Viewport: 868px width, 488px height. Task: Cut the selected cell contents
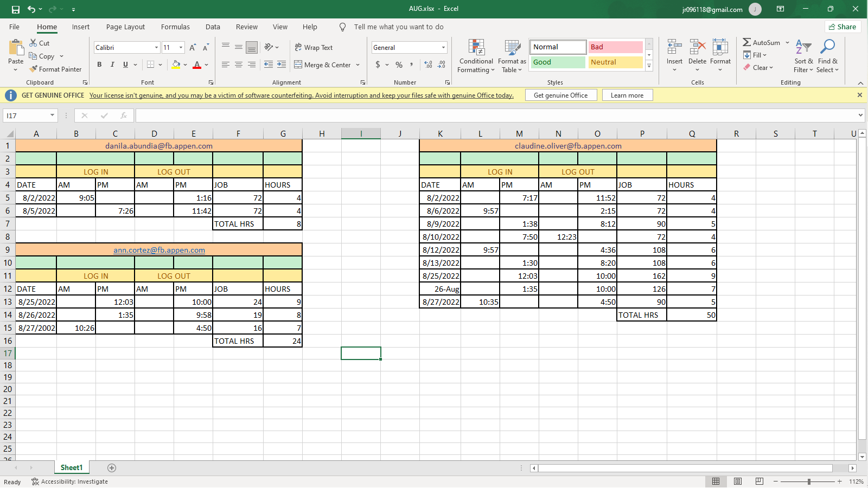pyautogui.click(x=40, y=43)
